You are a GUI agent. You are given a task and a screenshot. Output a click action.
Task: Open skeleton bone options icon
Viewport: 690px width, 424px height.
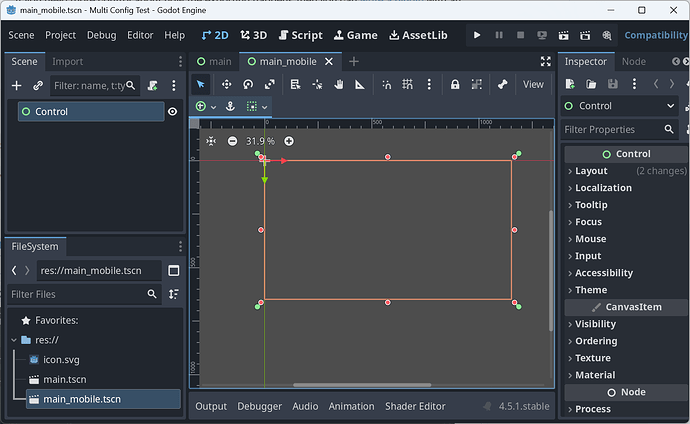[x=502, y=85]
